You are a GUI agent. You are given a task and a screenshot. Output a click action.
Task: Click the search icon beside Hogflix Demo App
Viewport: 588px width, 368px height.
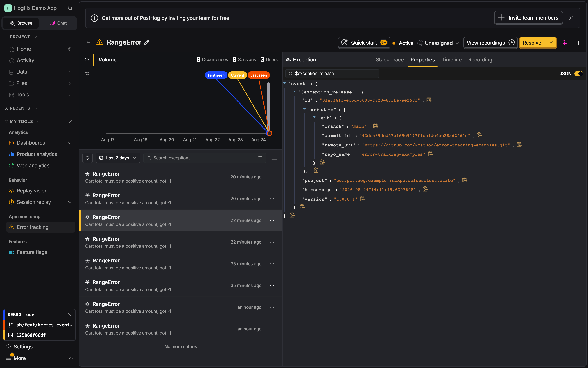tap(70, 8)
